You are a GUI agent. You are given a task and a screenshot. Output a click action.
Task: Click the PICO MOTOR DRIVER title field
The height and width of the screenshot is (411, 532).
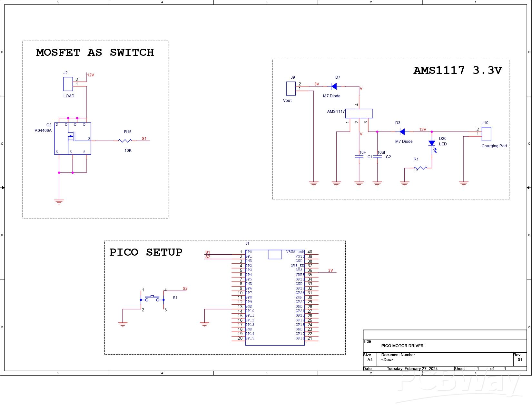[402, 346]
